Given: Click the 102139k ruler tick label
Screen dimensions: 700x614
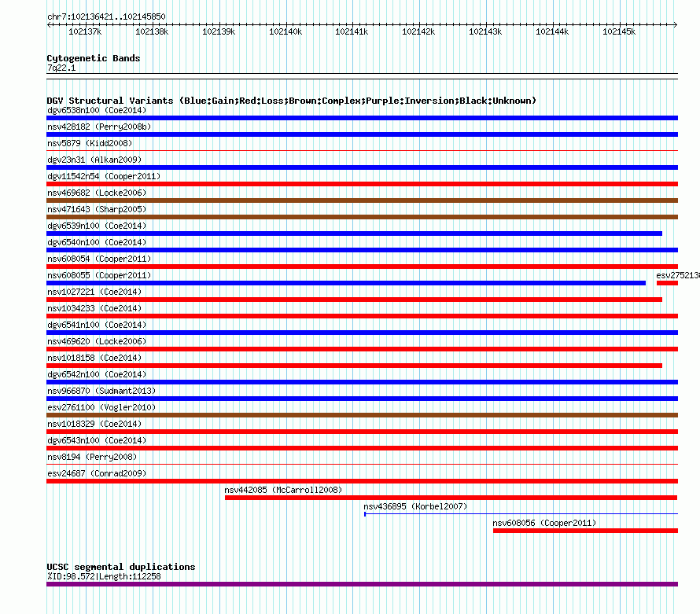Looking at the screenshot, I should tap(219, 31).
